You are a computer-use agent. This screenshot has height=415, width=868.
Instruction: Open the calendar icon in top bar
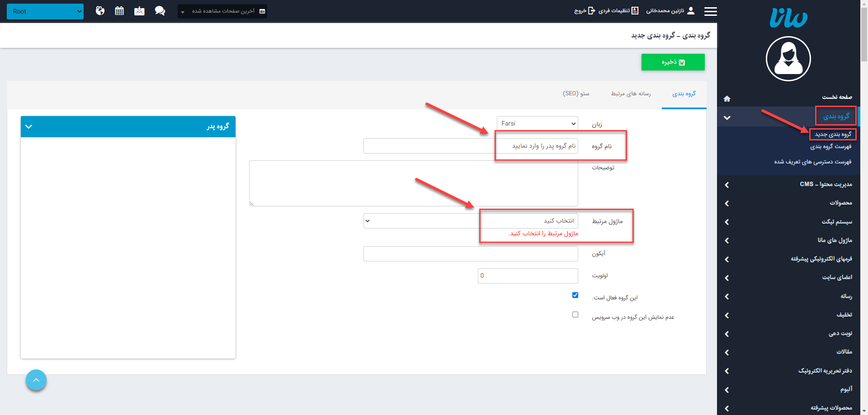point(119,11)
